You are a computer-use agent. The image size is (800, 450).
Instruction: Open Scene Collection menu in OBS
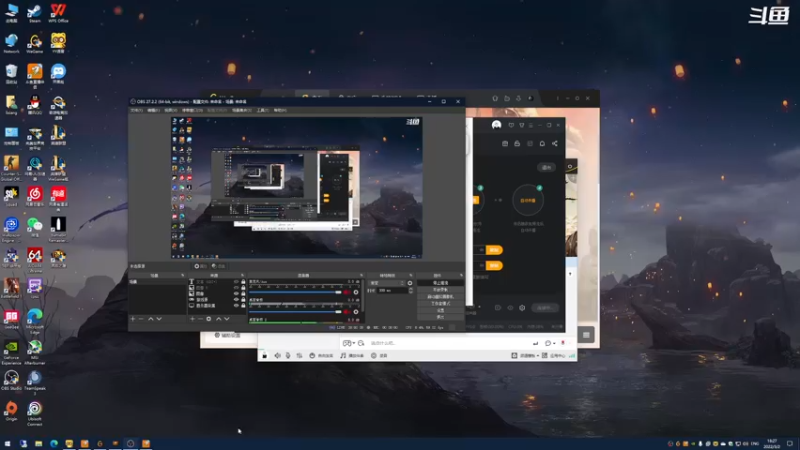(242, 110)
